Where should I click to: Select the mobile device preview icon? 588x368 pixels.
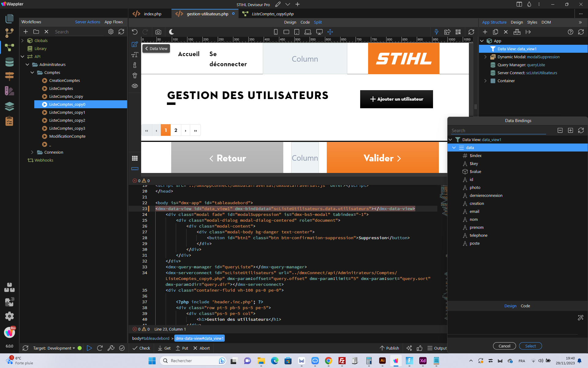point(276,32)
